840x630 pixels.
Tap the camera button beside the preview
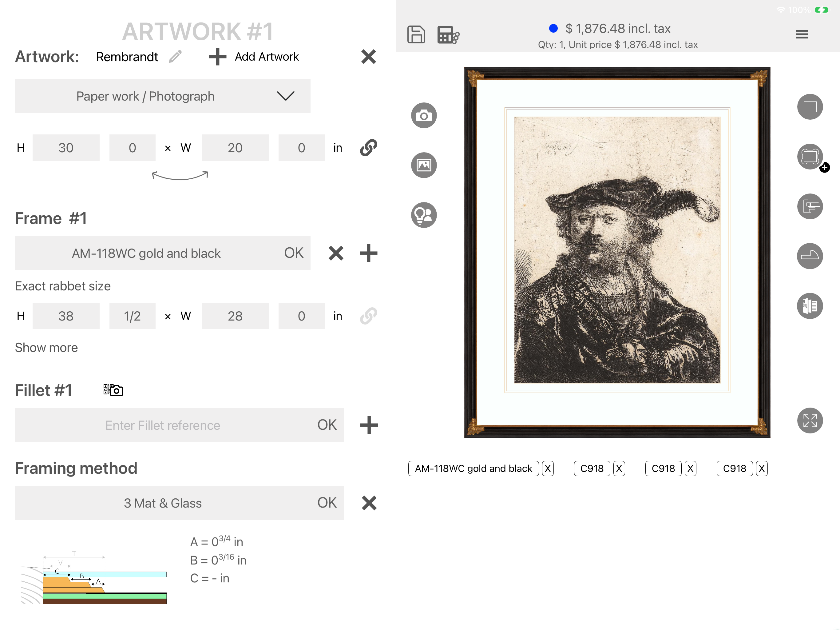(x=424, y=115)
